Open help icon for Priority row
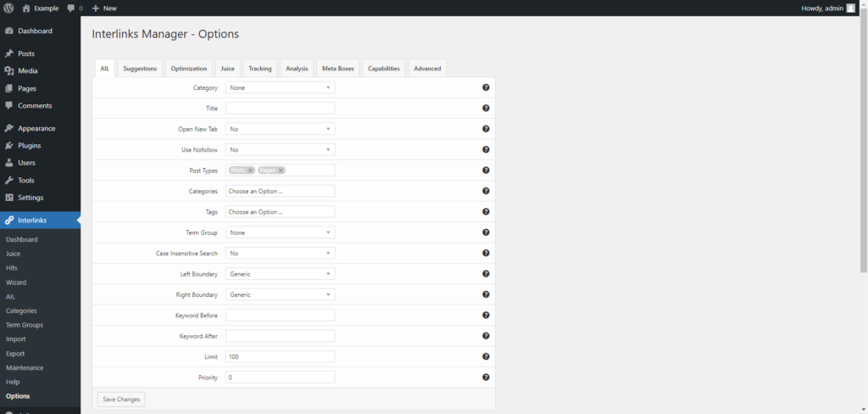868x414 pixels. coord(486,377)
